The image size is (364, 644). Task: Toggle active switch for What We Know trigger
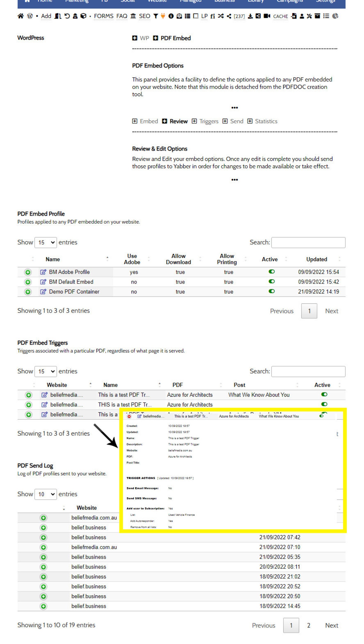tap(324, 394)
